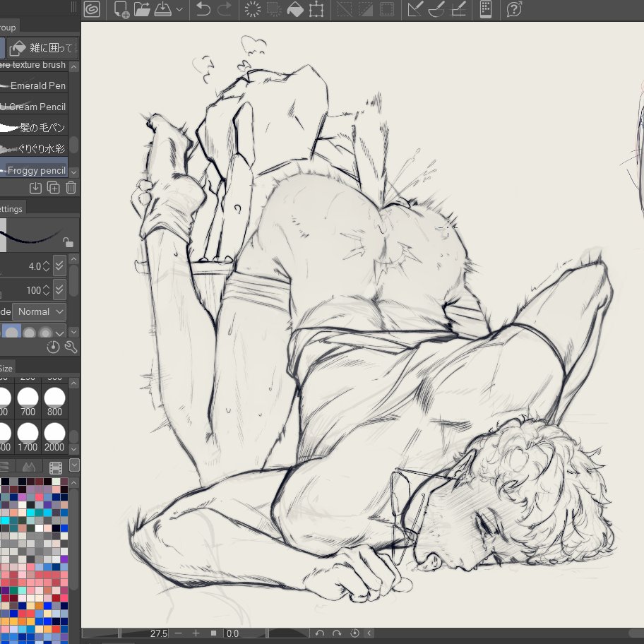Screen dimensions: 644x644
Task: Delete the selected sub tool
Action: tap(71, 188)
